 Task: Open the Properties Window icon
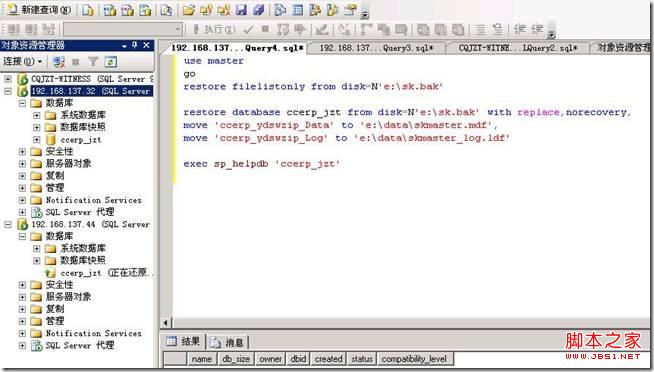coord(350,10)
